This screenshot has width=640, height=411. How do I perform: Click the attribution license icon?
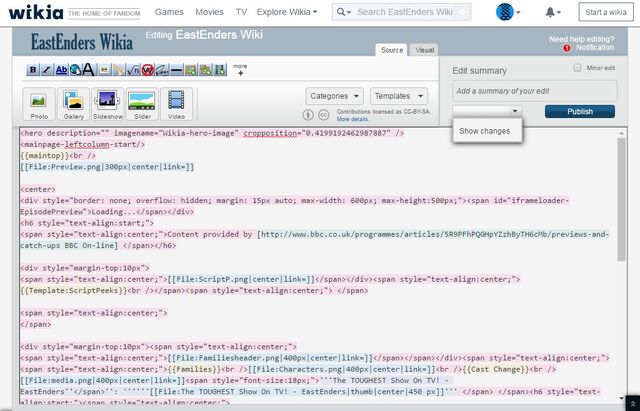coord(308,115)
